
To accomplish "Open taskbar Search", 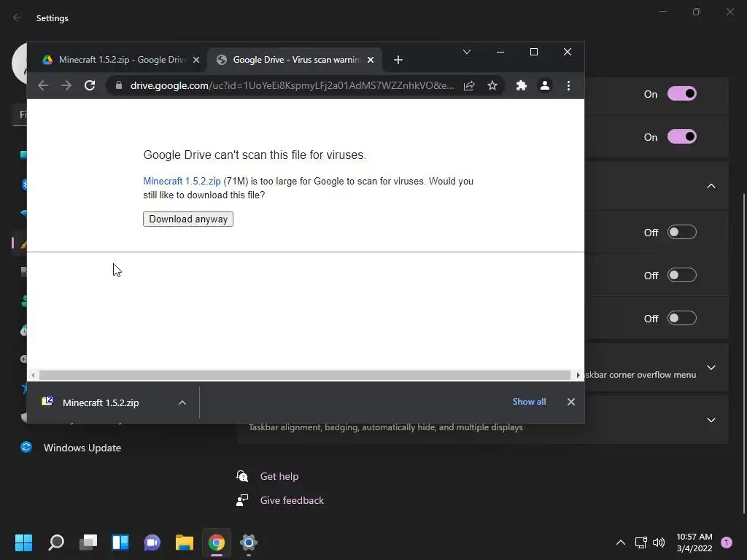I will [56, 542].
